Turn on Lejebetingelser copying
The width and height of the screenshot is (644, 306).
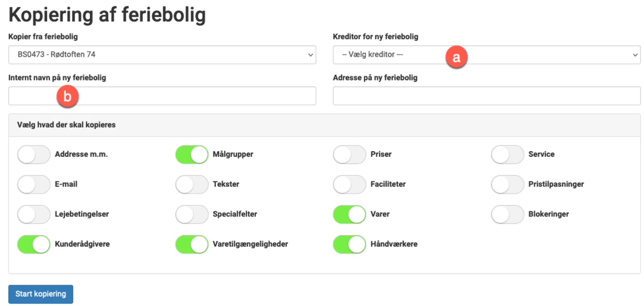[33, 214]
